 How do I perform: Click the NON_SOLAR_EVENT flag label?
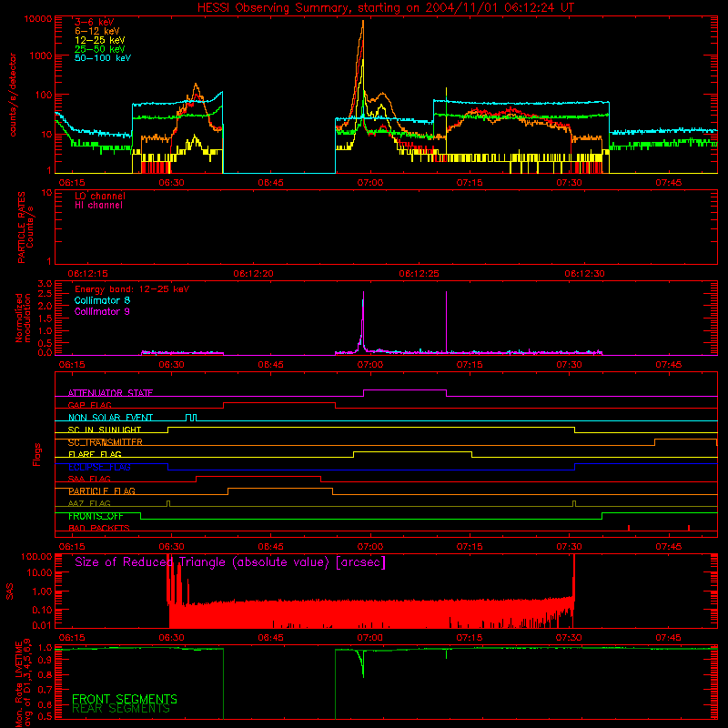point(110,418)
